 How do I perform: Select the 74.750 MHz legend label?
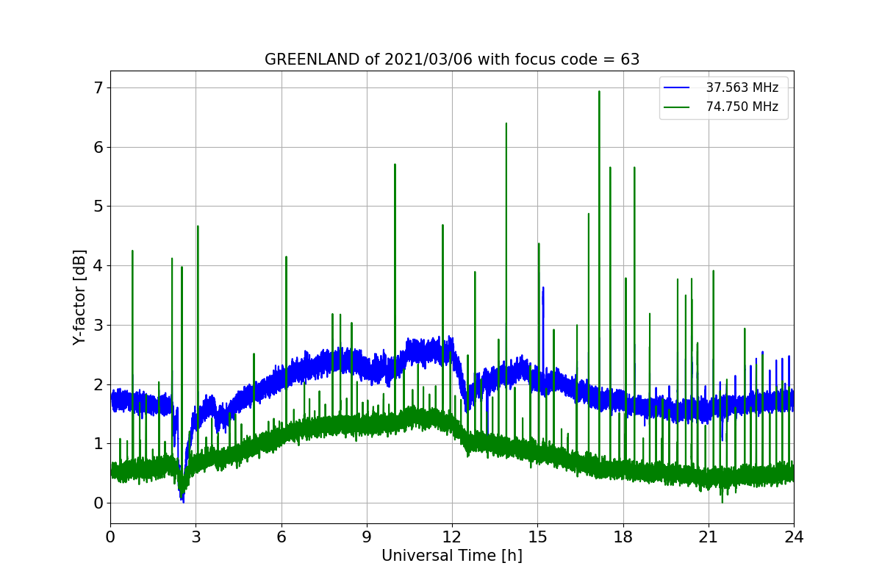click(x=742, y=107)
